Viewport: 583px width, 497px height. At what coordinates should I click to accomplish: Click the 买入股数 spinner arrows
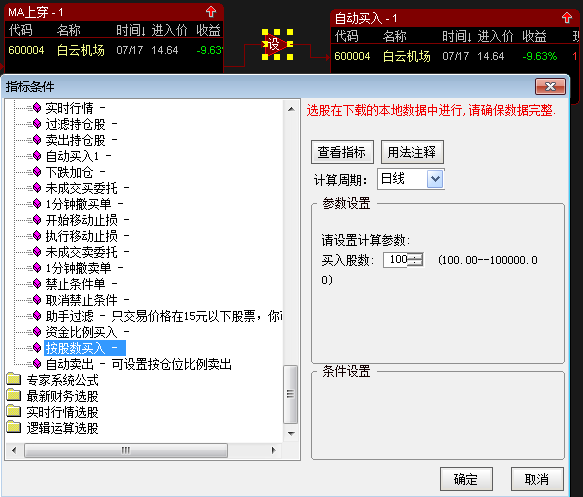tap(415, 259)
